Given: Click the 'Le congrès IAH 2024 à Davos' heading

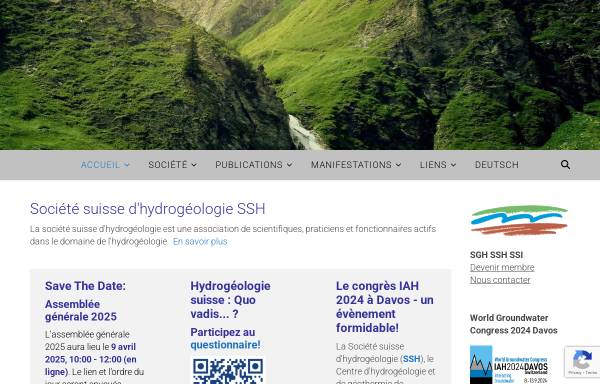Looking at the screenshot, I should pyautogui.click(x=385, y=307).
